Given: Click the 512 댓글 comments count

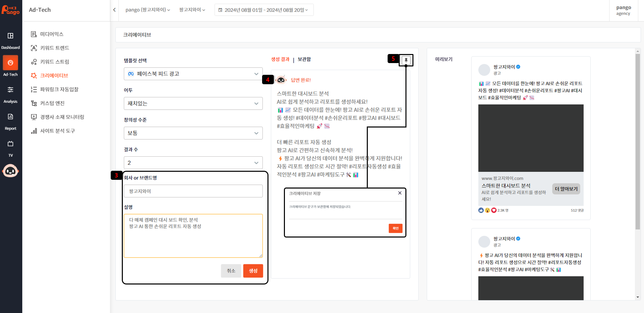Looking at the screenshot, I should [x=577, y=210].
